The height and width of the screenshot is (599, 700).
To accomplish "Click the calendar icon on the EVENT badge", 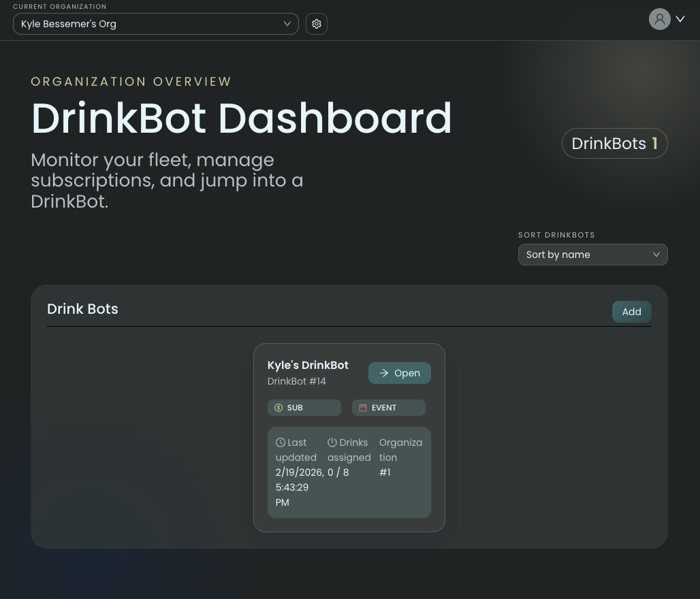I will pos(363,407).
